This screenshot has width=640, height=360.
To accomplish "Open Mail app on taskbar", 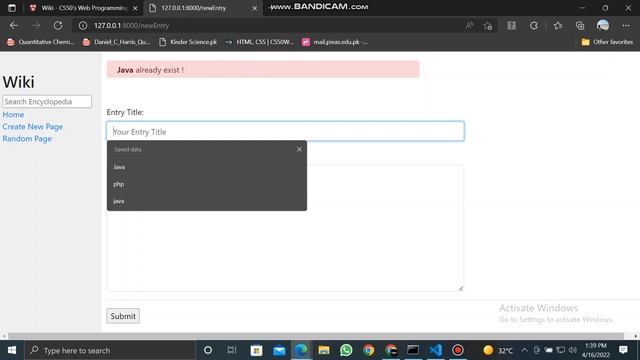I will tap(279, 350).
